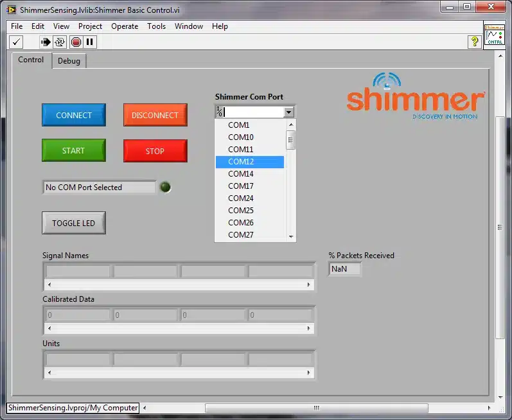The width and height of the screenshot is (512, 420).
Task: Select COM14 from the port list
Action: 250,174
